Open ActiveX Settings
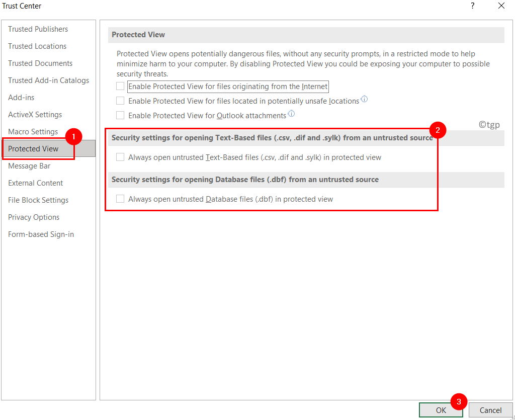This screenshot has width=515, height=420. click(34, 114)
